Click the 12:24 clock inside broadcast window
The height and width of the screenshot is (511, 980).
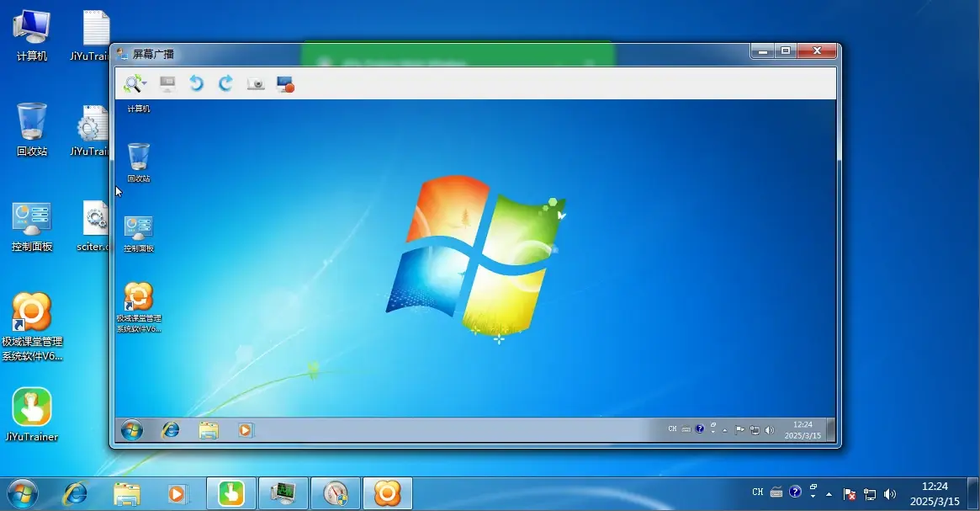click(803, 429)
